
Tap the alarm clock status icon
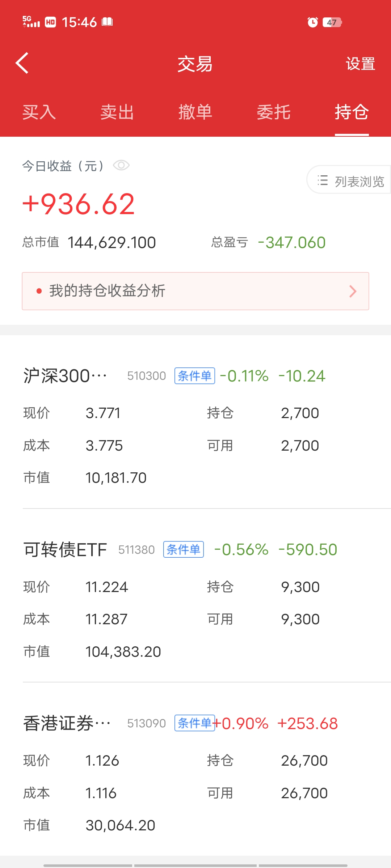pos(312,22)
